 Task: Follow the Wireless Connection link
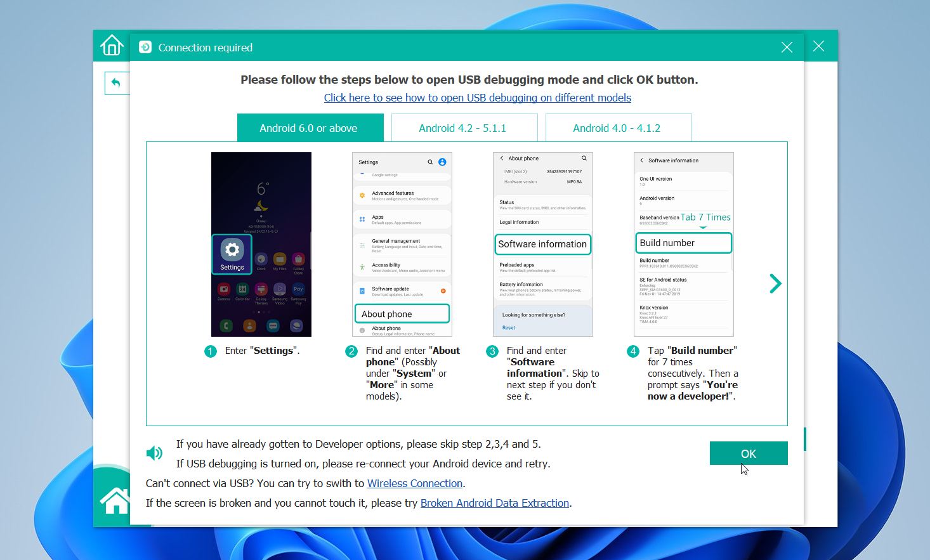click(x=415, y=483)
